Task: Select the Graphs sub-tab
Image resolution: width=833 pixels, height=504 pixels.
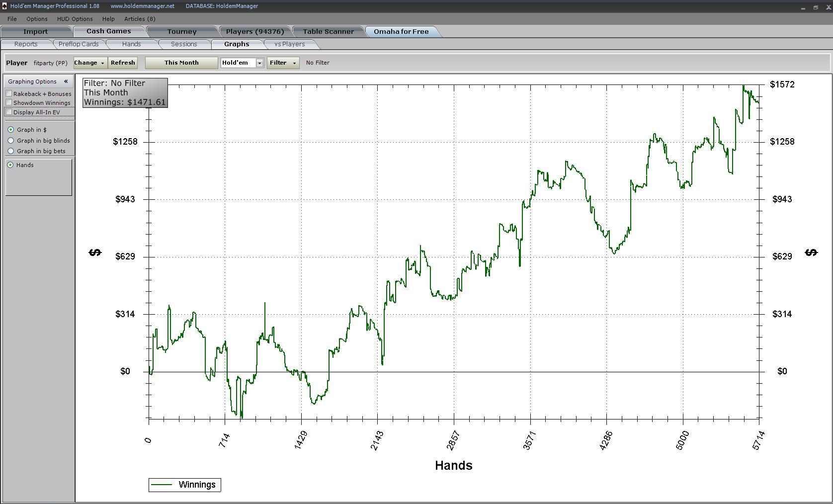Action: click(237, 44)
